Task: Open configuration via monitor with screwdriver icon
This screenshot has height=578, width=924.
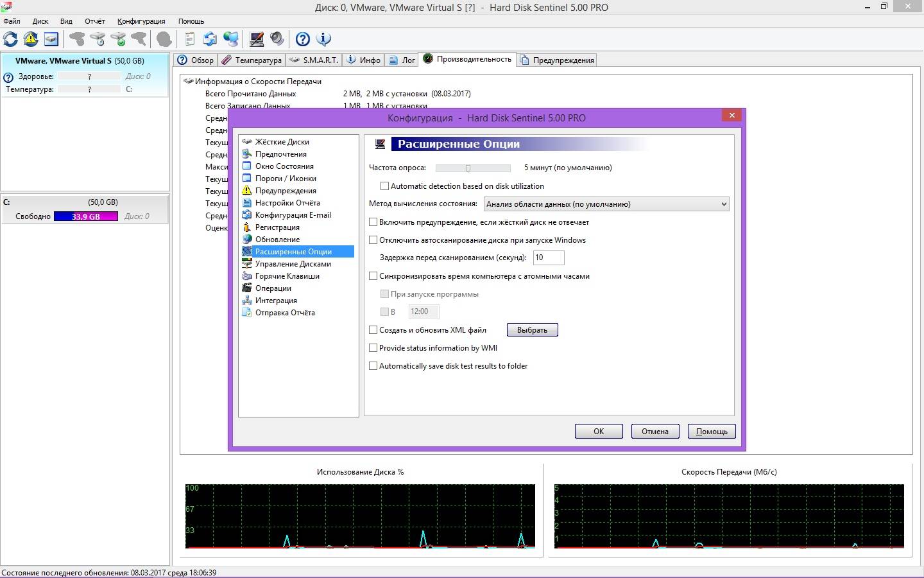Action: (257, 39)
